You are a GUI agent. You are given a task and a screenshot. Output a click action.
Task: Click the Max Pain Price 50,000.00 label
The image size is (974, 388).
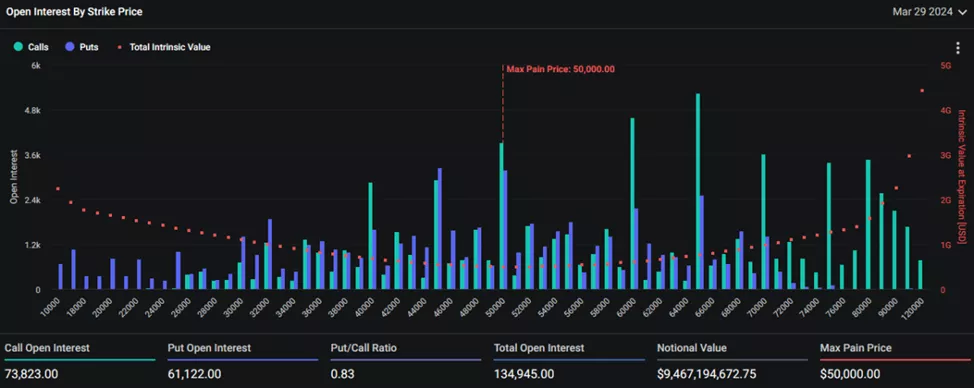560,69
